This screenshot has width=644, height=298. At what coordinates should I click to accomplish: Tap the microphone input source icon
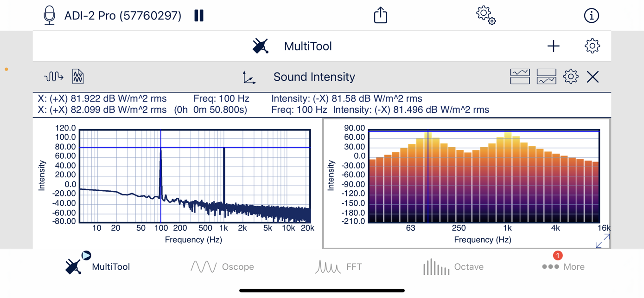click(49, 16)
